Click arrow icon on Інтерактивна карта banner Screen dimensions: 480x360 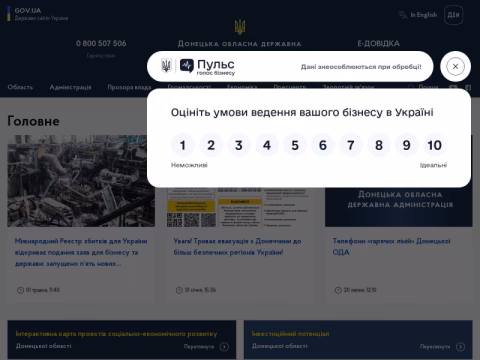coord(224,347)
